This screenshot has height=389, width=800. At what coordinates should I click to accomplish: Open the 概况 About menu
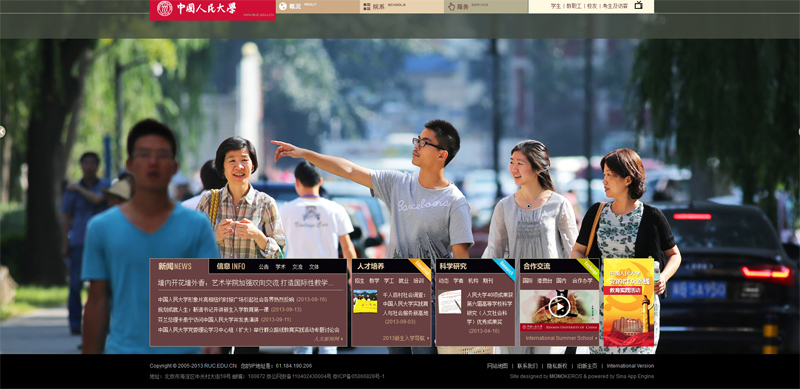click(318, 7)
